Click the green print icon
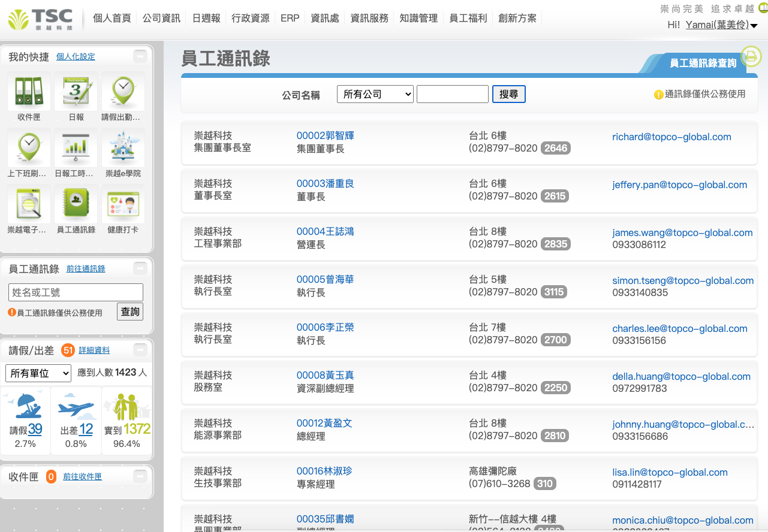 coord(751,57)
